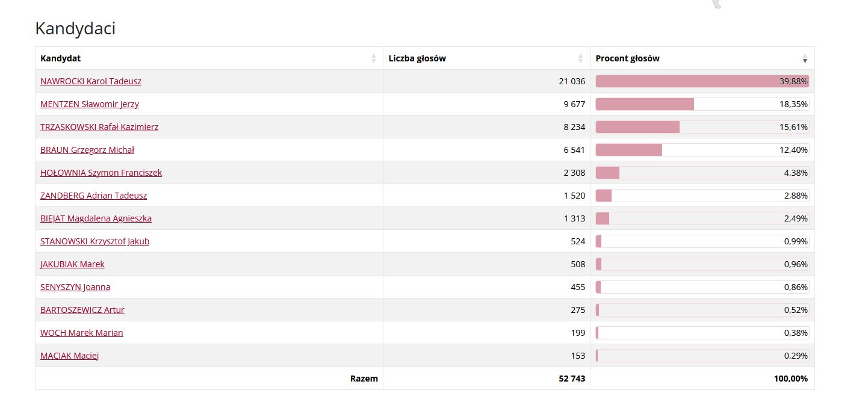View STANOWSKI Krzysztof Jakub results

(95, 241)
